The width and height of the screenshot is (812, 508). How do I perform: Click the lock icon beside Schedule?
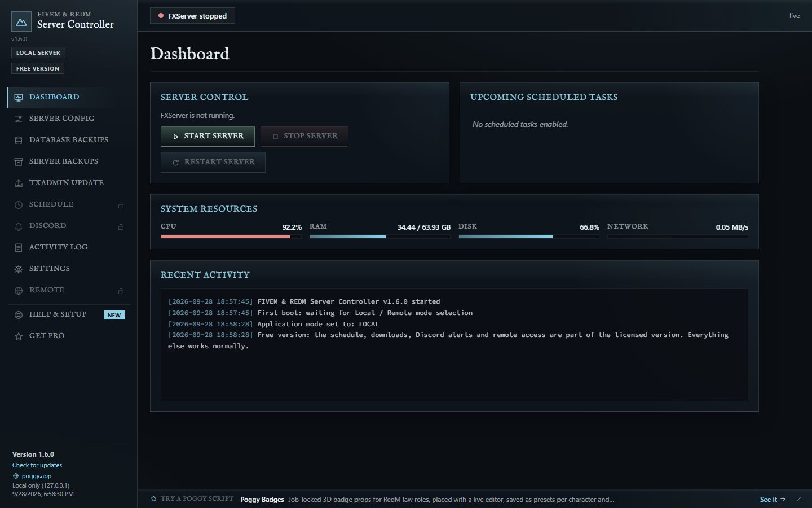(x=121, y=205)
